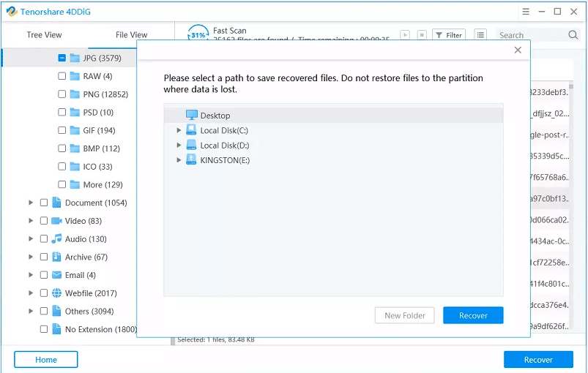Screen dimensions: 588x373
Task: Expand the Local Disk(D:) tree node
Action: [179, 145]
